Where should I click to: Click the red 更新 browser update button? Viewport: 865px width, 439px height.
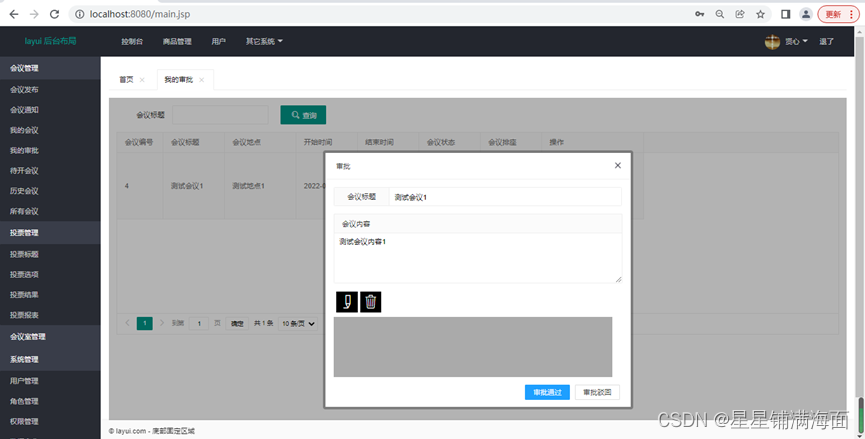(838, 14)
